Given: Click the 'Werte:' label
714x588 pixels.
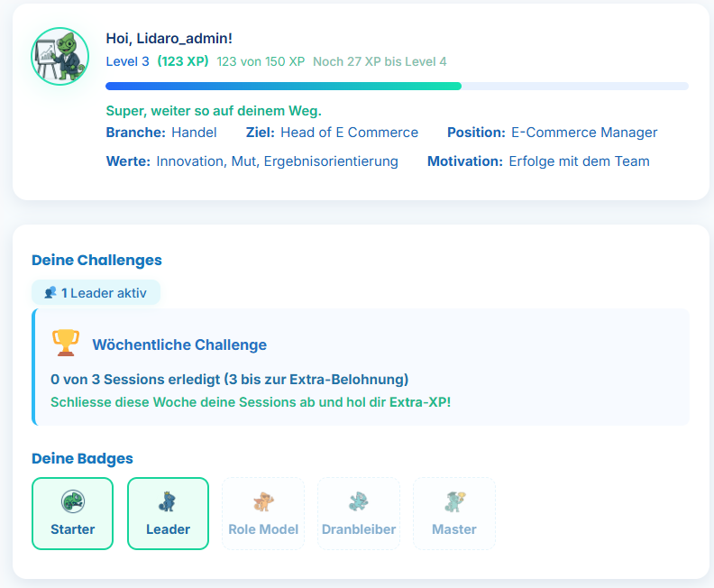Looking at the screenshot, I should point(128,161).
